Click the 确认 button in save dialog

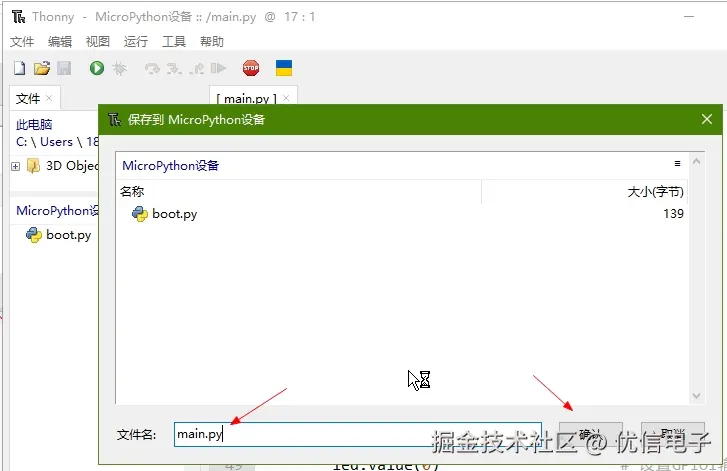[x=590, y=434]
